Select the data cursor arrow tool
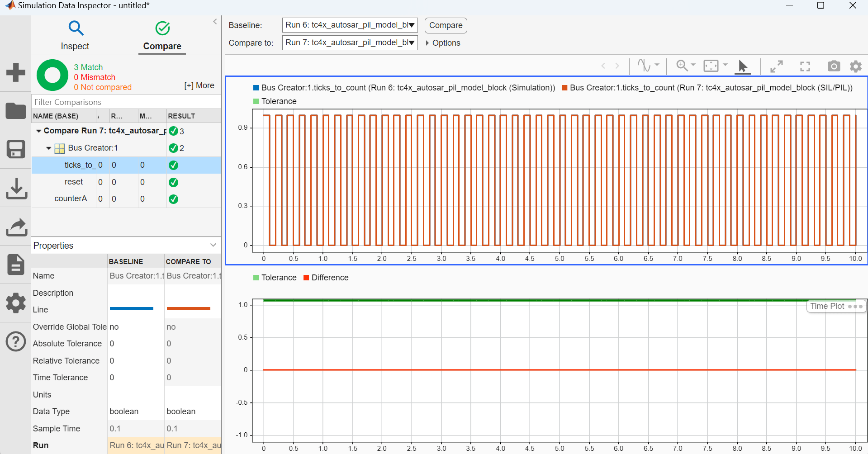This screenshot has height=454, width=868. 742,66
